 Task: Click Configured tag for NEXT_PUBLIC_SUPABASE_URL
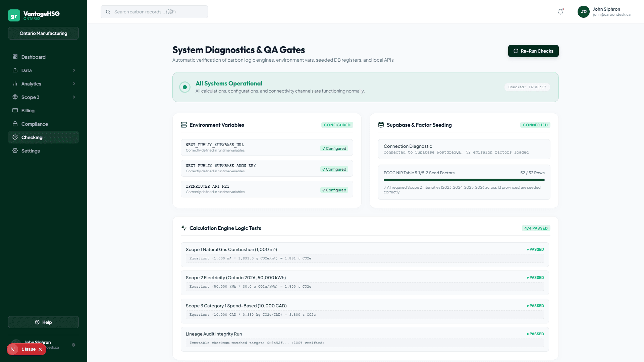coord(334,148)
